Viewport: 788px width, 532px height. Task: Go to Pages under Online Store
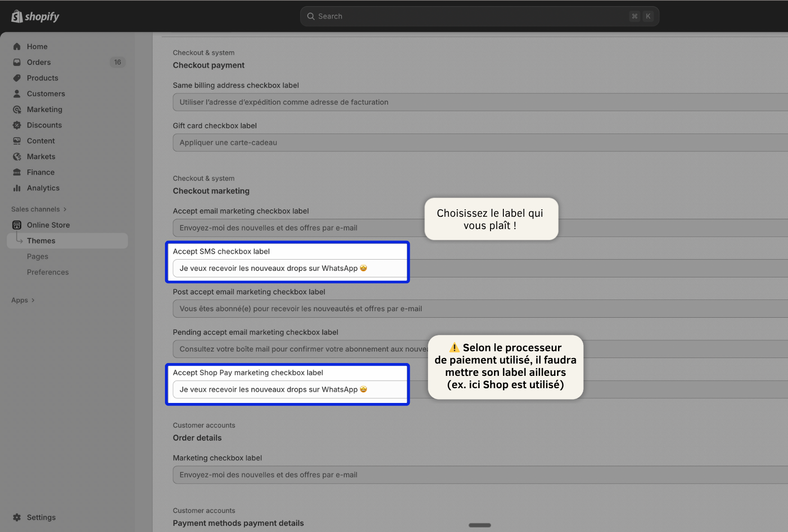click(x=37, y=257)
